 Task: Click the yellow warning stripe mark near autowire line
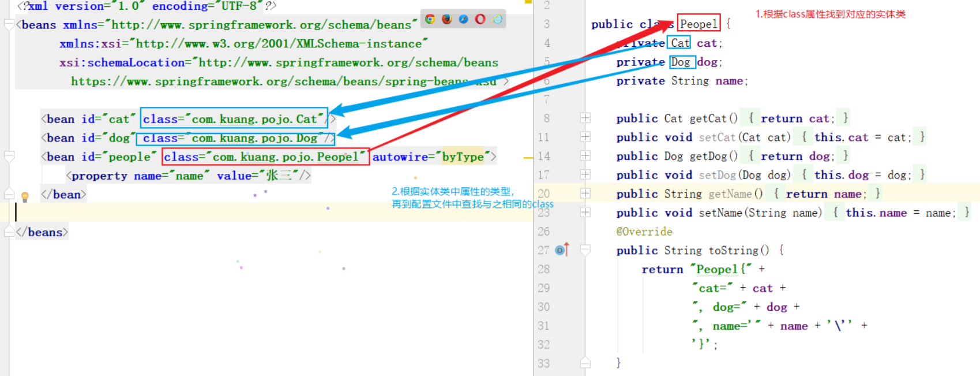tap(528, 157)
